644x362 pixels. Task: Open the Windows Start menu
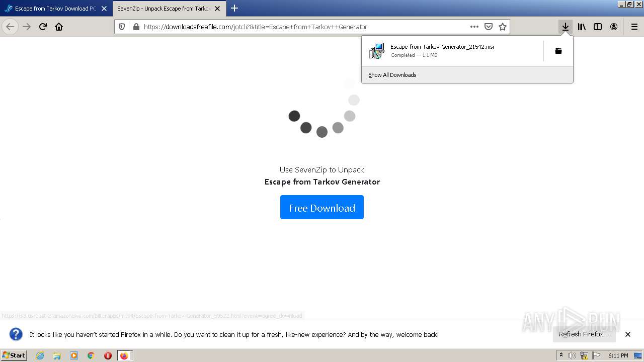14,355
